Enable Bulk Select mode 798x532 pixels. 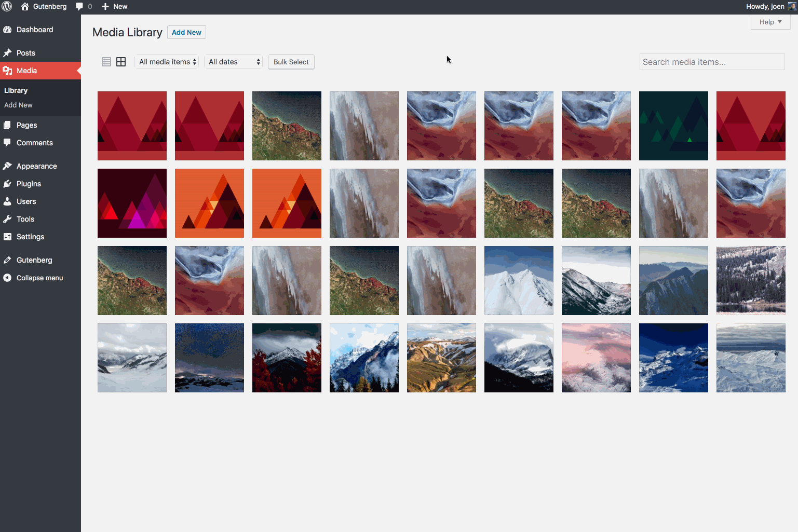[x=291, y=62]
